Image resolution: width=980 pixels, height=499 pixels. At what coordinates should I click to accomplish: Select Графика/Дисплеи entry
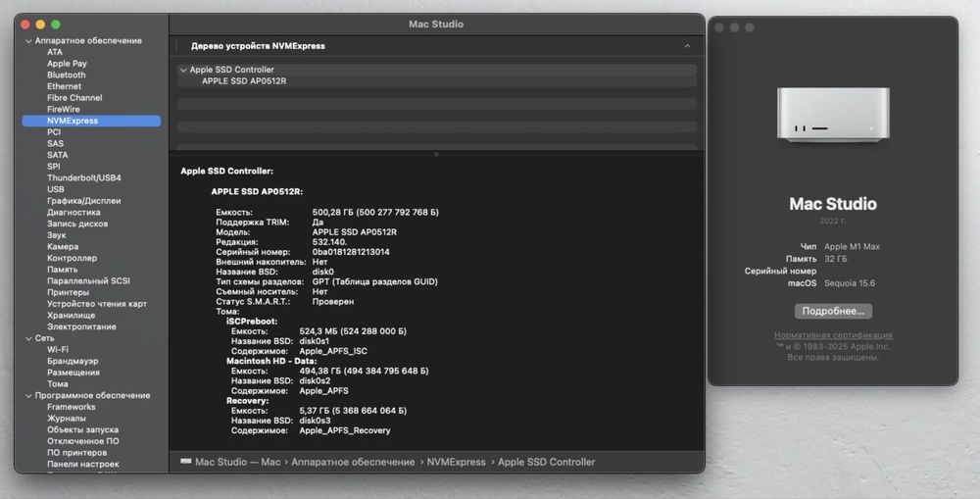click(83, 201)
